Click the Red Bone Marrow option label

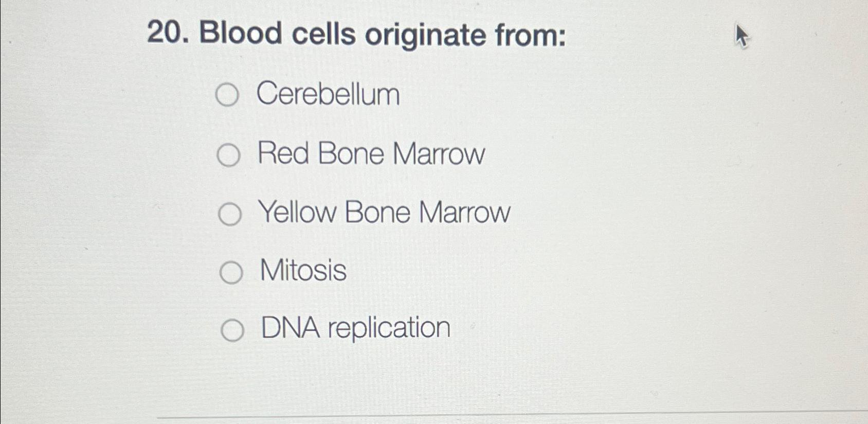click(x=372, y=154)
